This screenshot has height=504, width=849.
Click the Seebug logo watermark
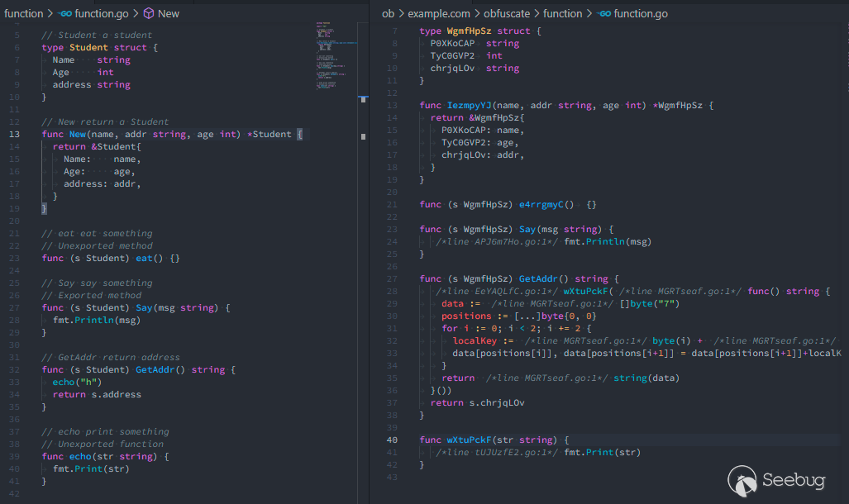point(775,479)
